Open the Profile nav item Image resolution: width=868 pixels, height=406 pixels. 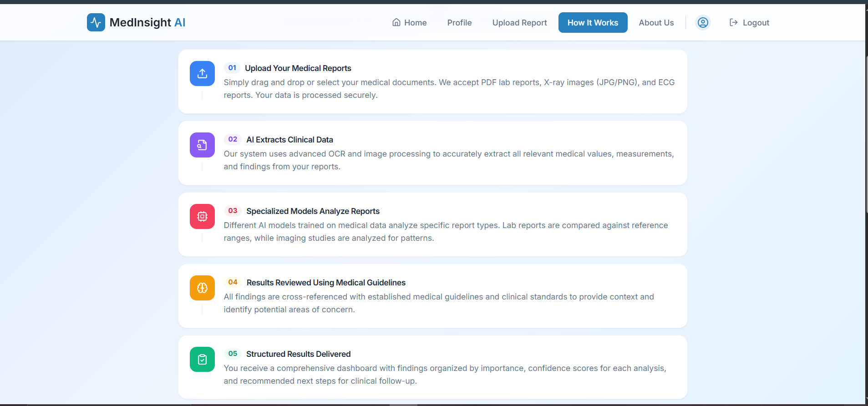click(459, 23)
